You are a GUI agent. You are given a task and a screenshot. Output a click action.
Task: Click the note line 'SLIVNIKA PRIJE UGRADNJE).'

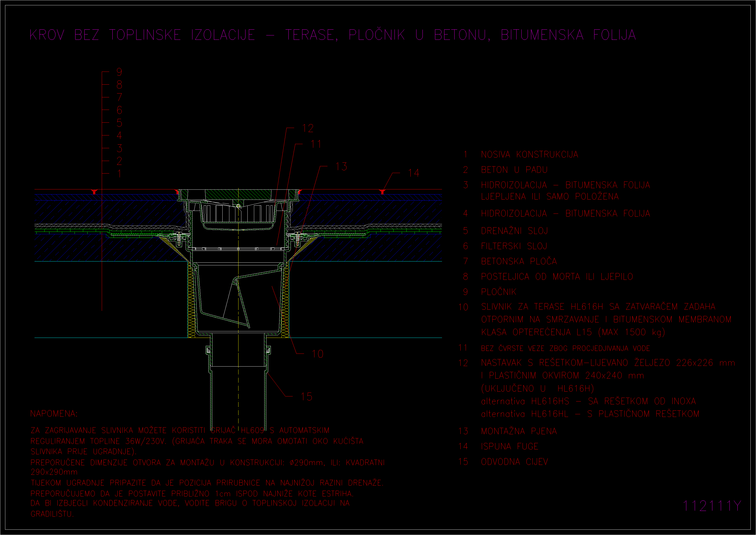(83, 452)
